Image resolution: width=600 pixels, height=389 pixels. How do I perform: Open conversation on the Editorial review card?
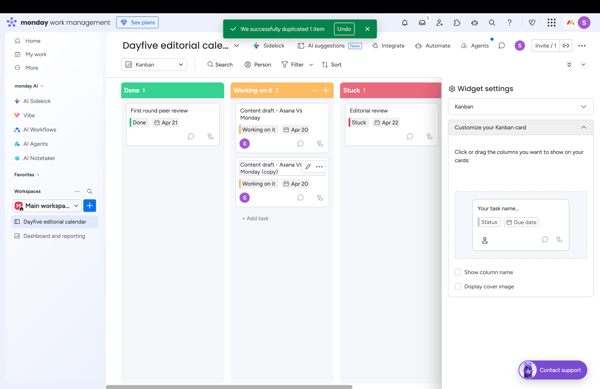click(410, 137)
